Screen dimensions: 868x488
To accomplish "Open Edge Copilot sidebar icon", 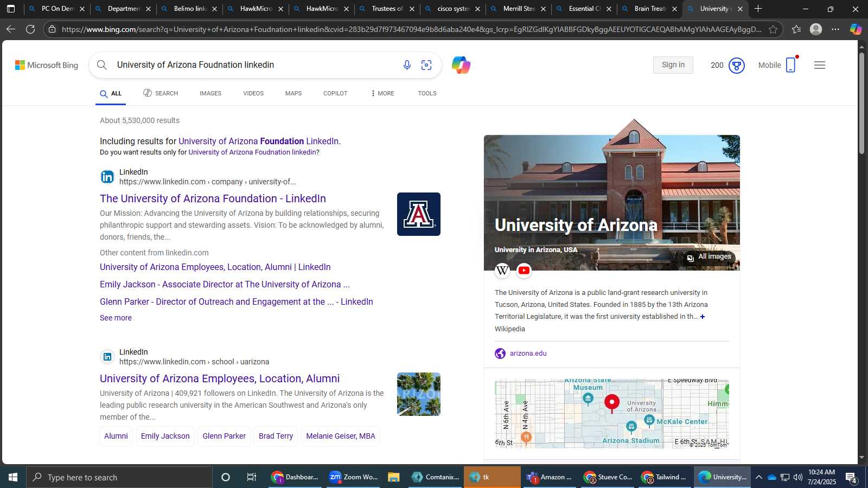I will click(856, 29).
